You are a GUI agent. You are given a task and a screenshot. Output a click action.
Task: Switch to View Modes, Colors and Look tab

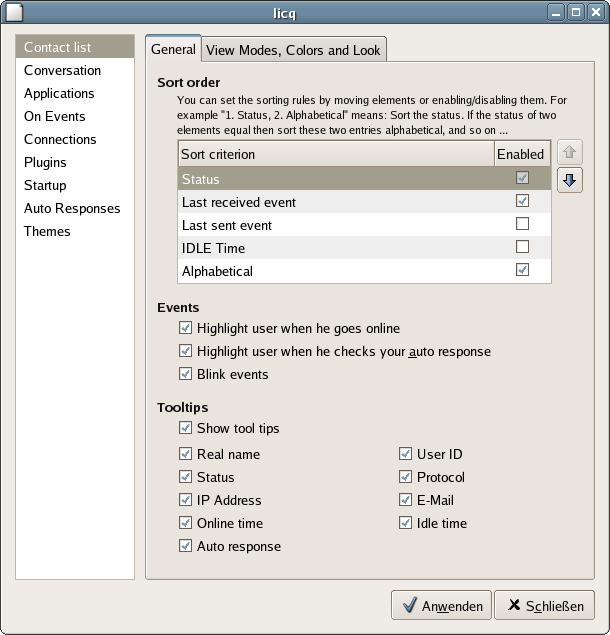click(x=294, y=50)
